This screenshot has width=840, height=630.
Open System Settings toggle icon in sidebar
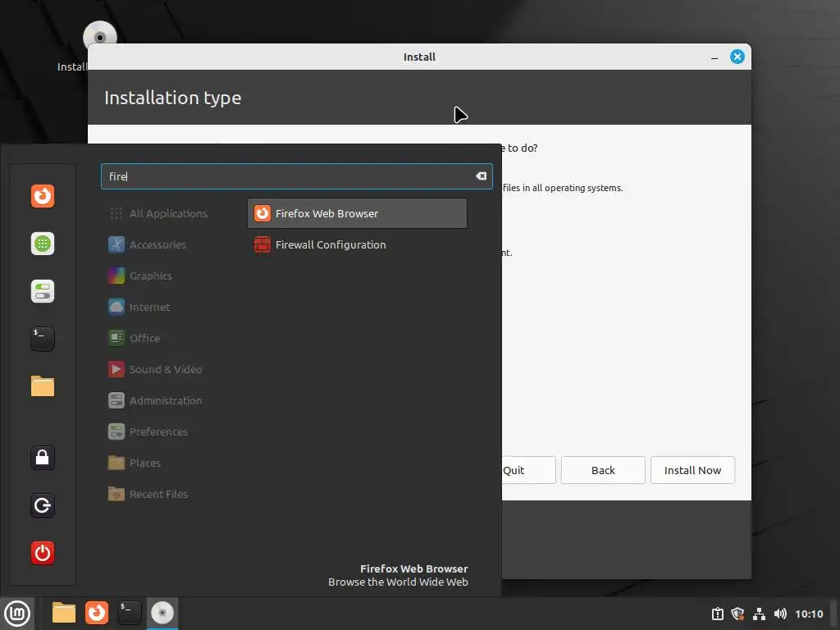click(x=43, y=291)
